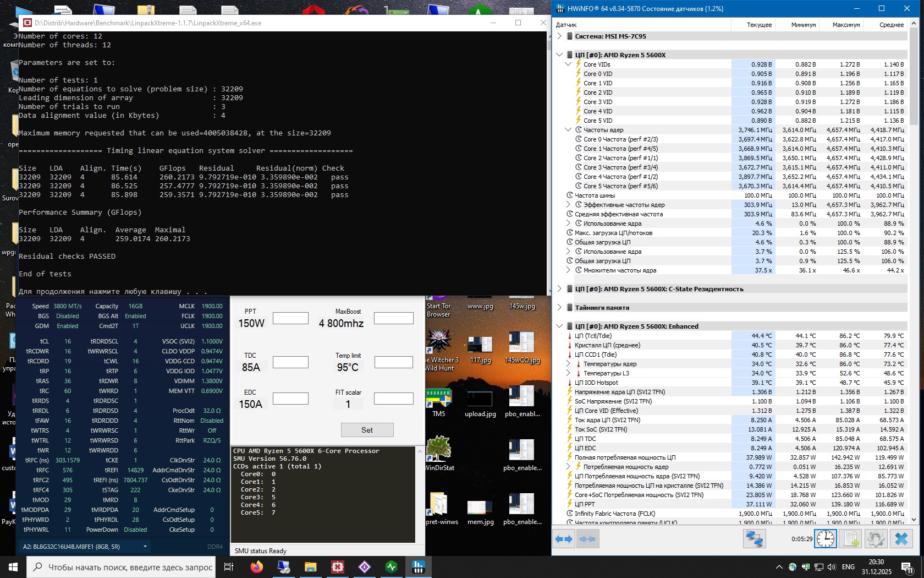
Task: Switch to the purple diamond taskbar app
Action: 364,566
